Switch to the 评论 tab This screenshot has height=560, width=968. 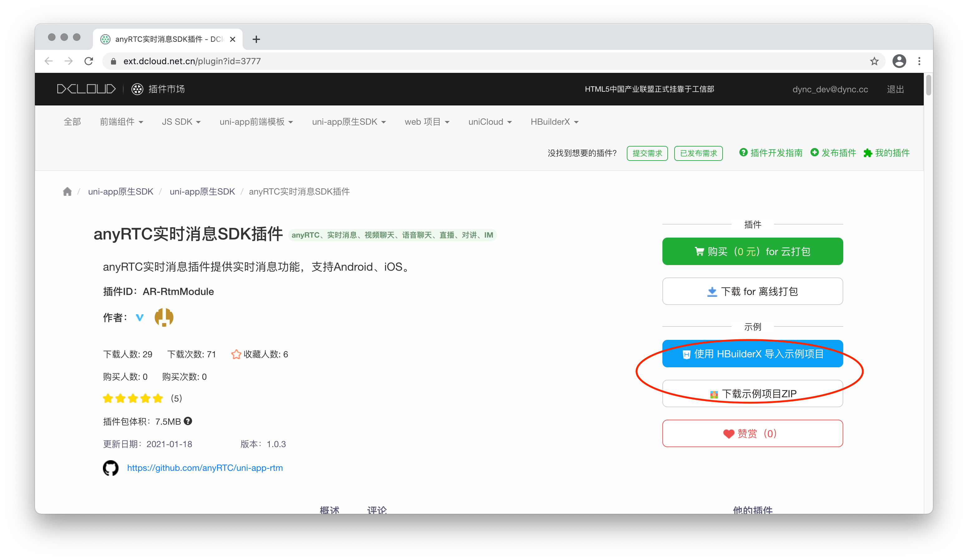(377, 510)
